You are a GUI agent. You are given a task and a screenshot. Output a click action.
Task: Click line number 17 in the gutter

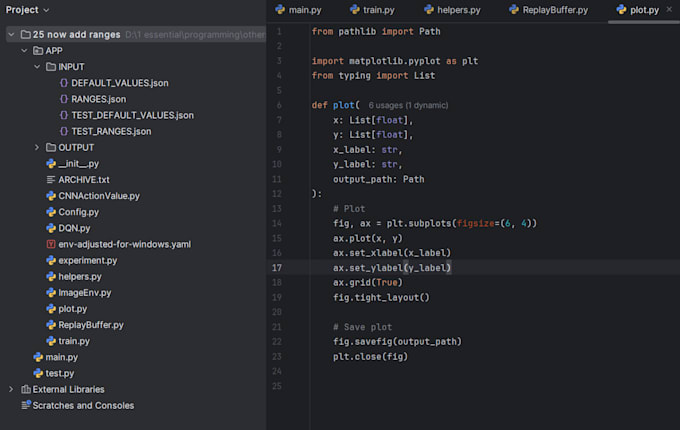[277, 267]
